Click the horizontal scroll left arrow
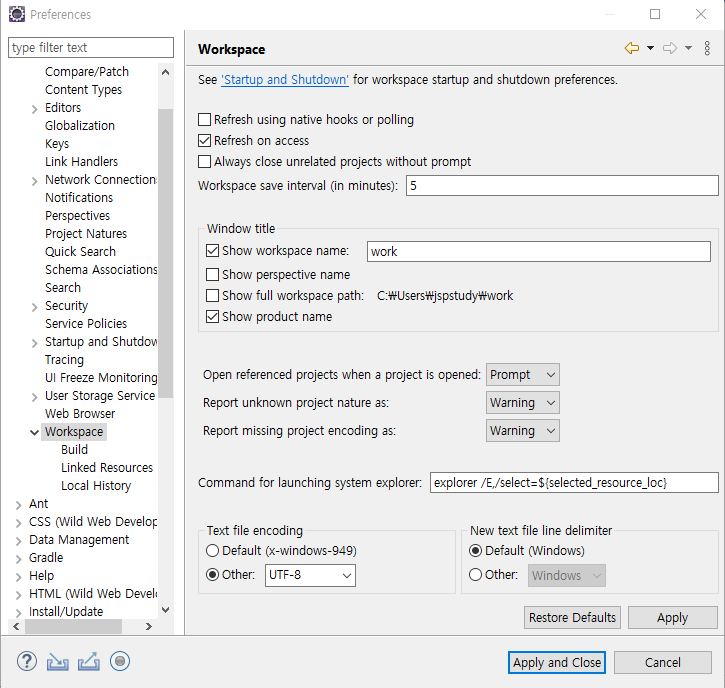The width and height of the screenshot is (725, 688). click(x=16, y=627)
